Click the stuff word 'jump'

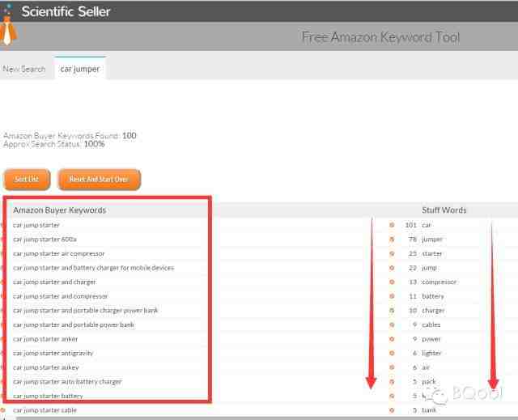(430, 268)
